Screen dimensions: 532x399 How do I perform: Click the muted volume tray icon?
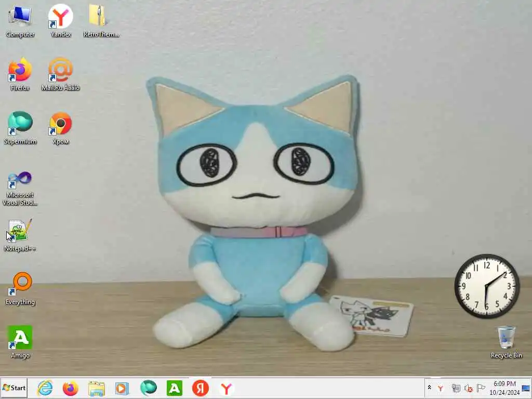(x=469, y=388)
